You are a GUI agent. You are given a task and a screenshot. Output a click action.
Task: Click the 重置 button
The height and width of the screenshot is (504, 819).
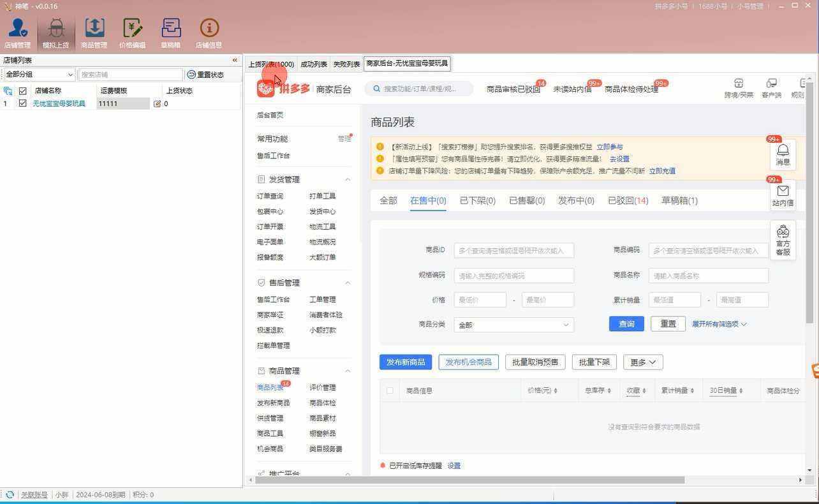click(668, 323)
